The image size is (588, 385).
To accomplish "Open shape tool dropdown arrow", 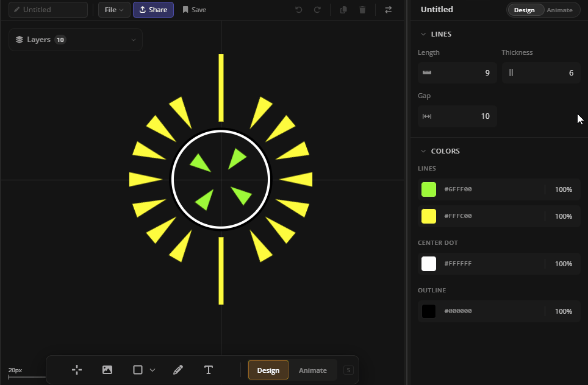I will [152, 370].
